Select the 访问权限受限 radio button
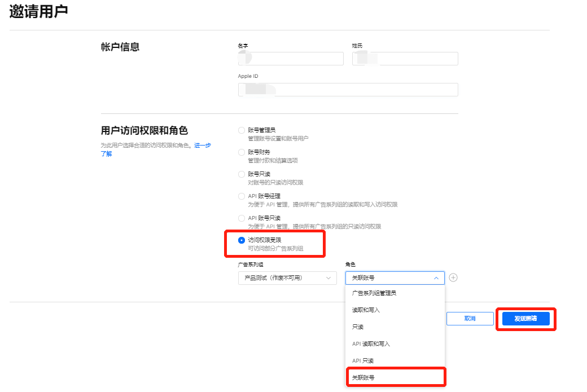 point(240,239)
